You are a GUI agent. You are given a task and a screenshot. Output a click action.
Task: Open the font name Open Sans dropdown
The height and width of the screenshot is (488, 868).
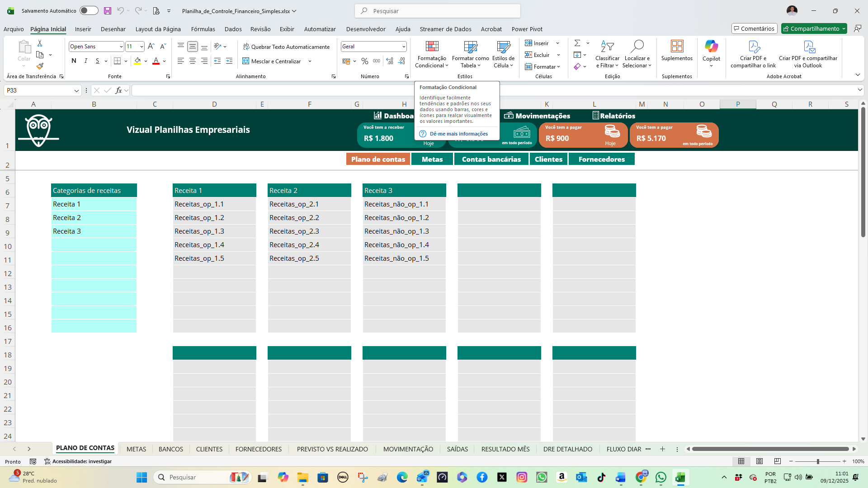[121, 47]
